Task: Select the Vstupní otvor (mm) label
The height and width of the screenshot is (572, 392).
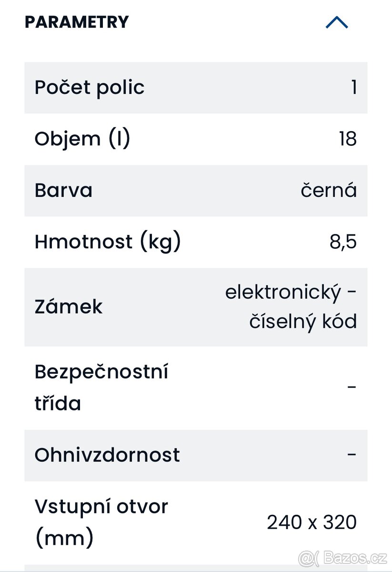Action: point(101,522)
